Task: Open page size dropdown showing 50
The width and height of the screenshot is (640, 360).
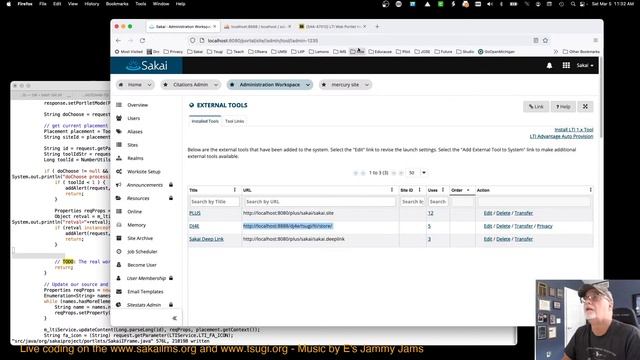Action: (418, 173)
